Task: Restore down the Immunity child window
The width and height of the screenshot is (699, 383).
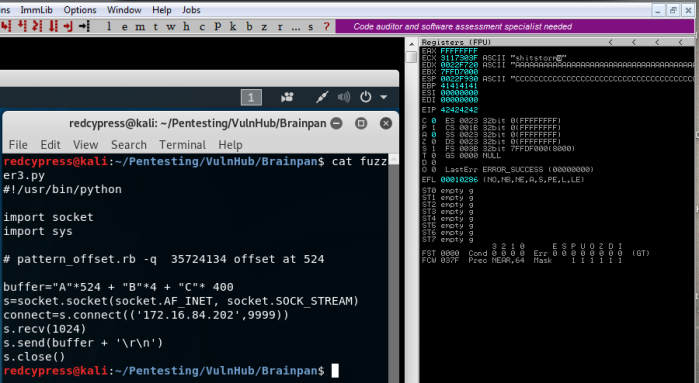Action: 673,10
